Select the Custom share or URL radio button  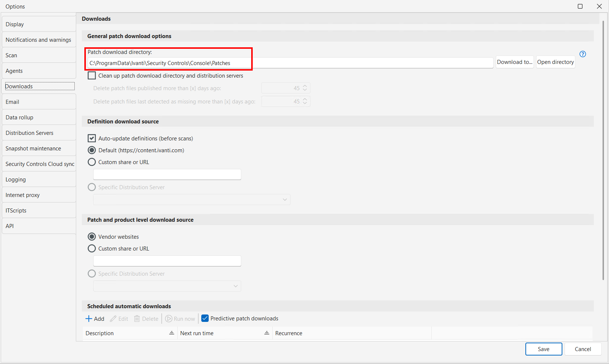click(x=92, y=162)
